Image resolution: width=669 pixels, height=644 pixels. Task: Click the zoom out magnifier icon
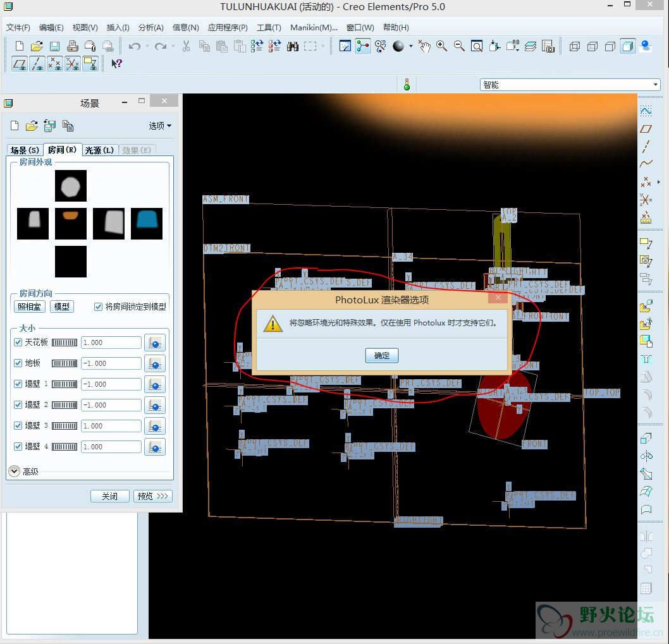tap(459, 46)
